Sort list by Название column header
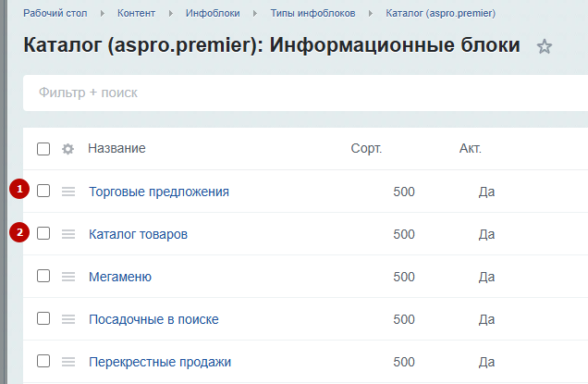This screenshot has height=384, width=588. tap(116, 148)
